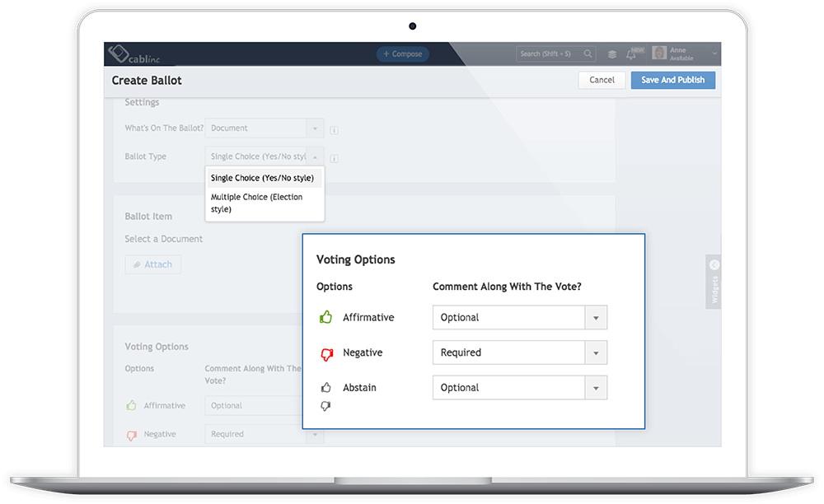This screenshot has height=504, width=824.
Task: Select Multiple Choice (Election style) option
Action: click(x=265, y=203)
